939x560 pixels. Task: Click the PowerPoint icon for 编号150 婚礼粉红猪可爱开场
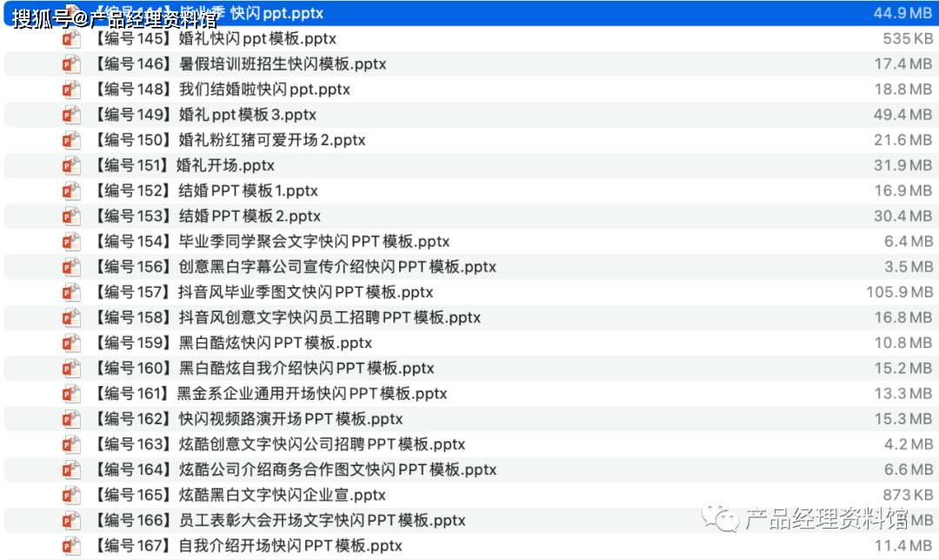coord(70,139)
